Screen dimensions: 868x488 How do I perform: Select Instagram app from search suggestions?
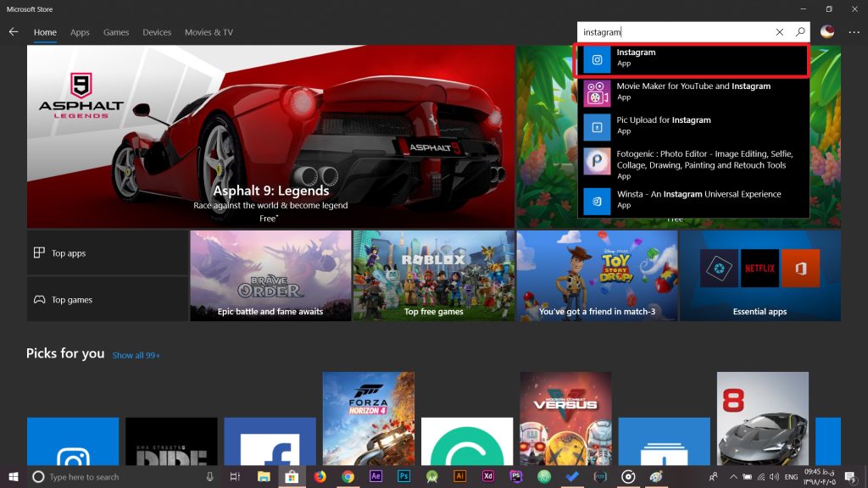pyautogui.click(x=692, y=59)
